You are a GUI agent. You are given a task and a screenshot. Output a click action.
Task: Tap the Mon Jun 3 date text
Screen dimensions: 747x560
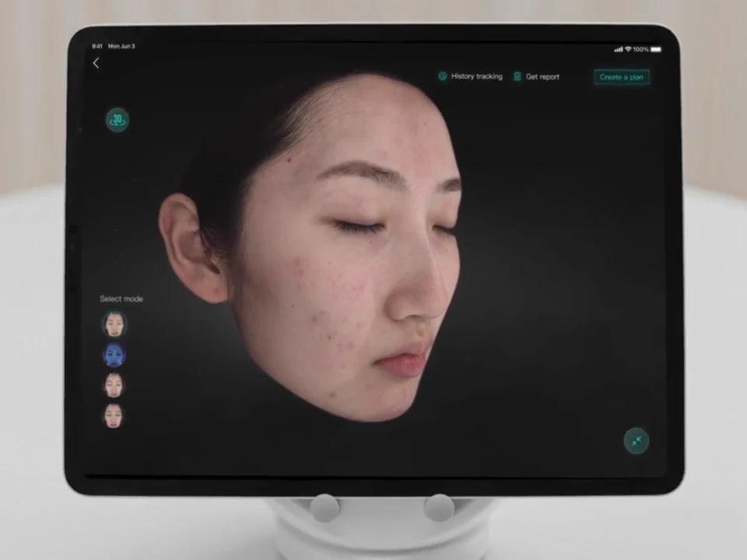[121, 46]
